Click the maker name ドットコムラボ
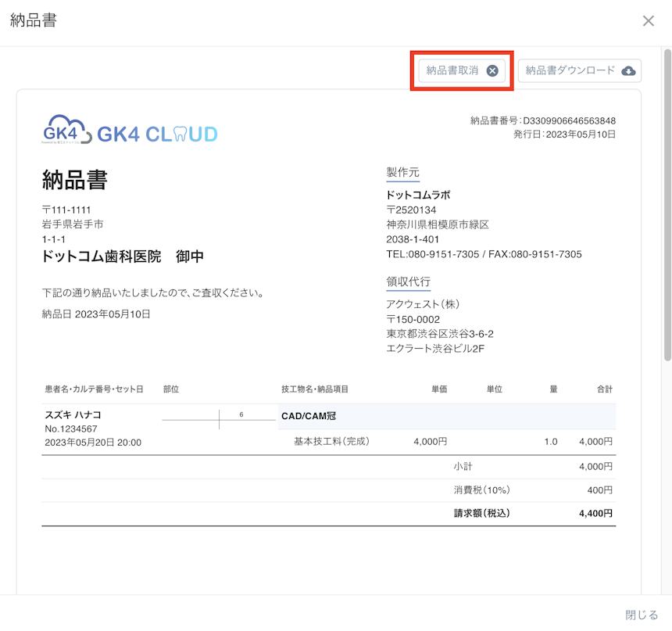 click(418, 195)
